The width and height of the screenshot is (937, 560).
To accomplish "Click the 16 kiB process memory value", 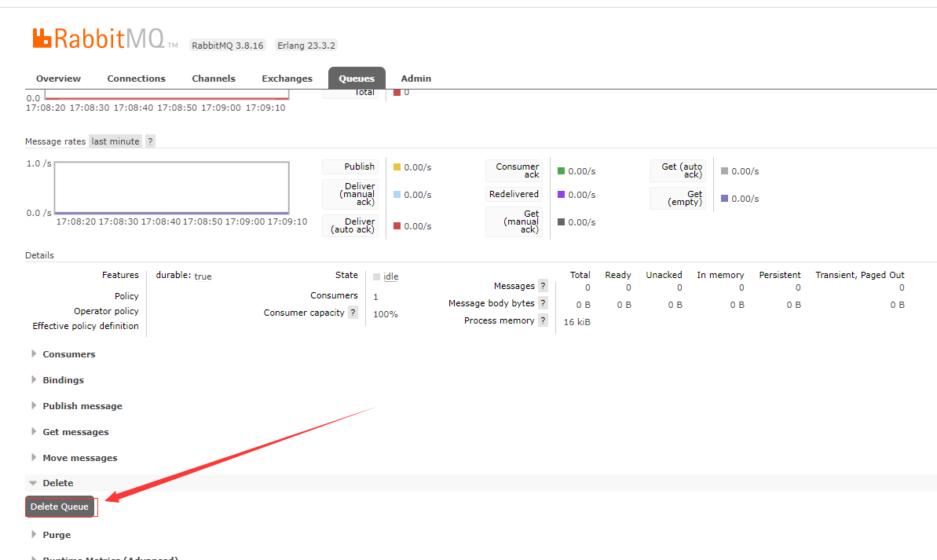I will pos(577,321).
